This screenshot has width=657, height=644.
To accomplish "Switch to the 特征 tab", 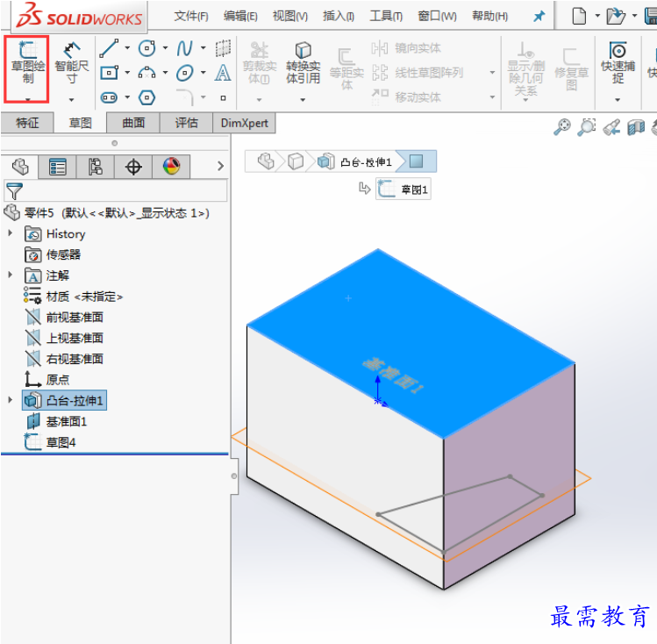I will coord(27,123).
